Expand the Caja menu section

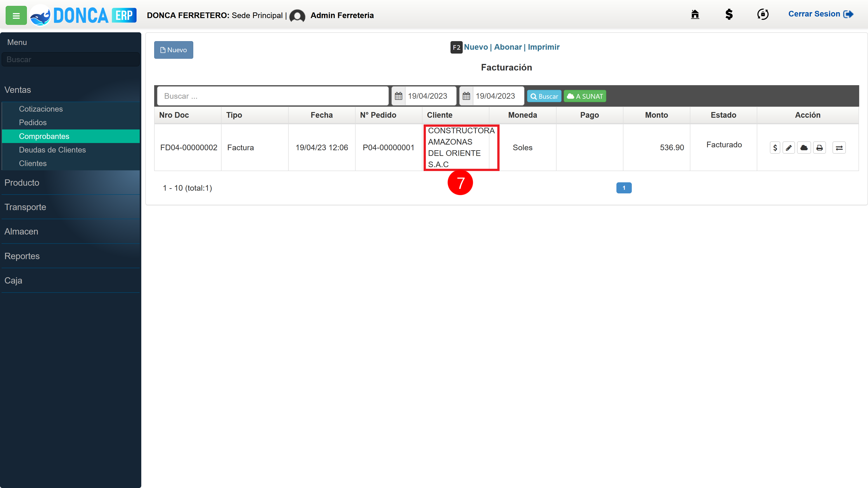[71, 280]
